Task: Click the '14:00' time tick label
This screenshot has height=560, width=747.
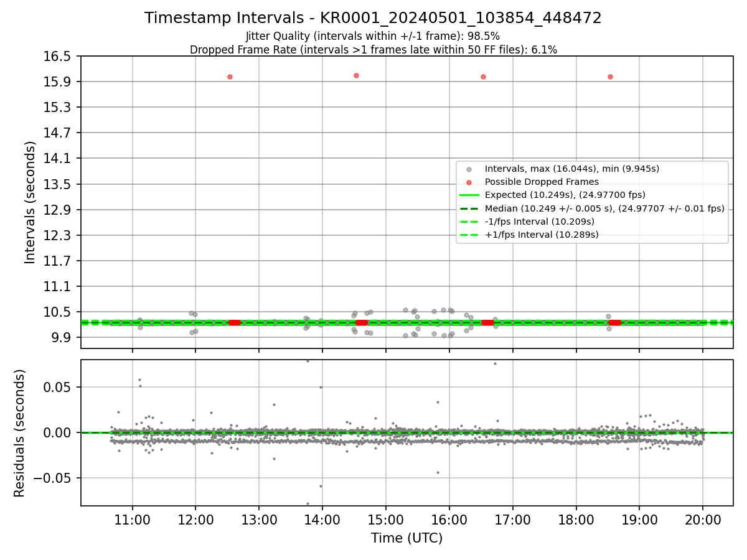Action: (x=322, y=519)
